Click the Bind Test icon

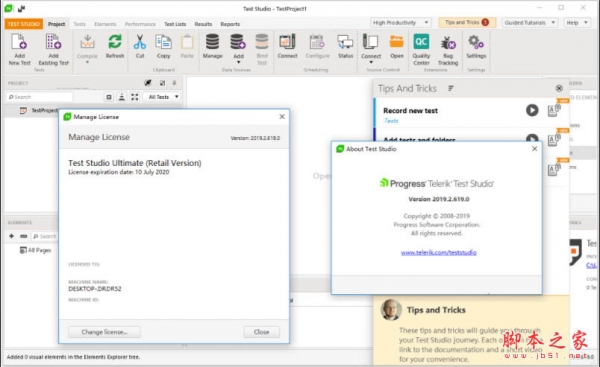262,42
